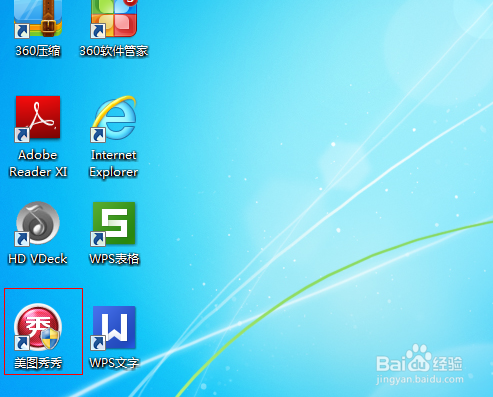Launch the 360软件管家 desktop icon
This screenshot has width=493, height=397.
click(114, 18)
